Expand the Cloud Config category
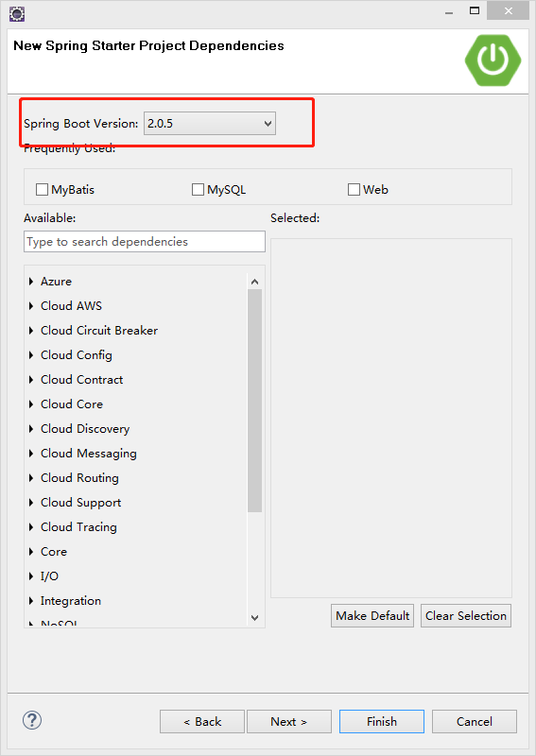Image resolution: width=536 pixels, height=756 pixels. click(31, 355)
